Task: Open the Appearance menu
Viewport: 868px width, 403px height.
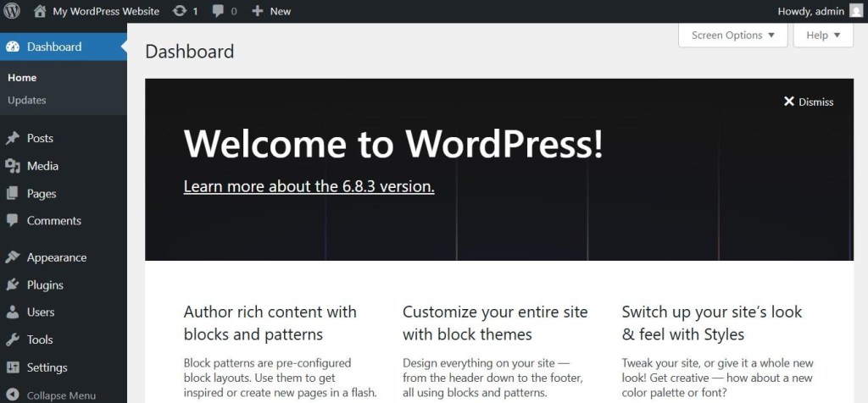Action: point(57,258)
